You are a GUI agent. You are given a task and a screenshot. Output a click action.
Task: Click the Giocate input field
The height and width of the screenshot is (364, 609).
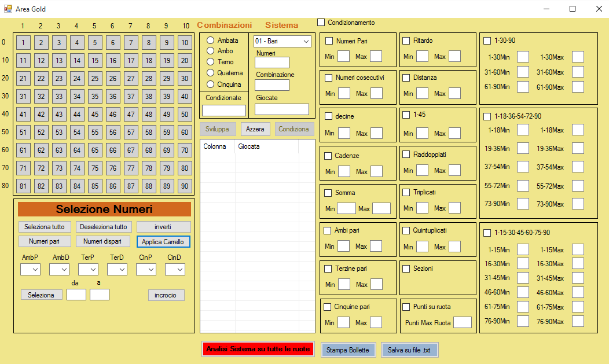coord(281,109)
